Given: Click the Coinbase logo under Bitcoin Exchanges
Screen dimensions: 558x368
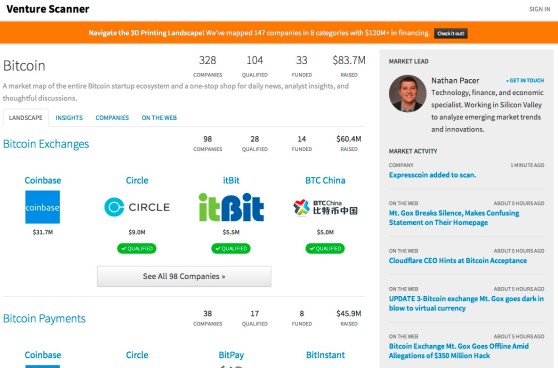Looking at the screenshot, I should coord(42,207).
